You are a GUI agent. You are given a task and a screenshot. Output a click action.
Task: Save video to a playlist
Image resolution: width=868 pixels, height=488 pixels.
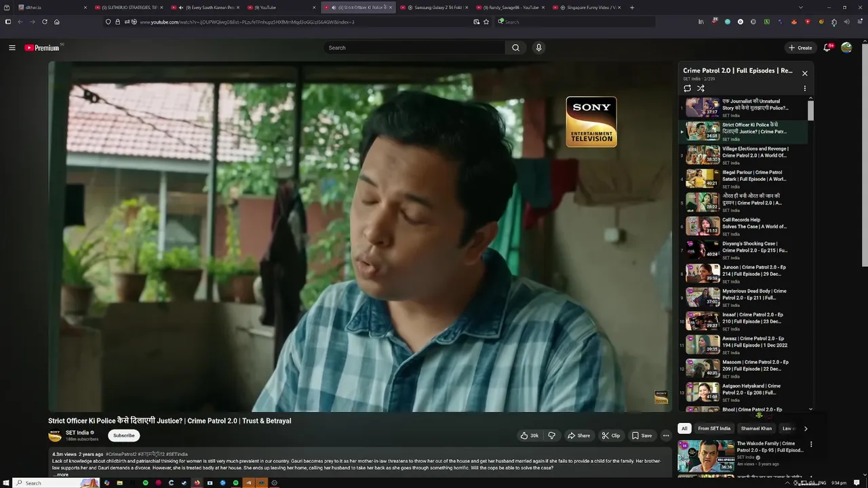pyautogui.click(x=642, y=436)
